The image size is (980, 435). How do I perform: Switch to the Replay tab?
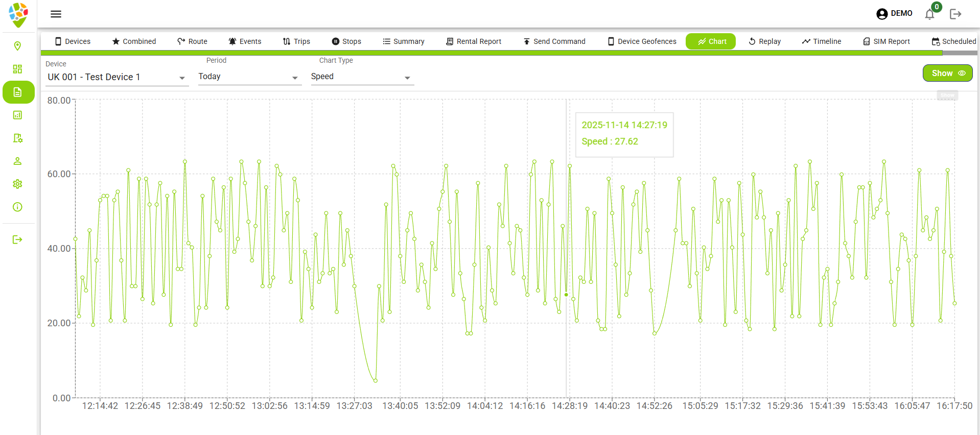point(764,41)
